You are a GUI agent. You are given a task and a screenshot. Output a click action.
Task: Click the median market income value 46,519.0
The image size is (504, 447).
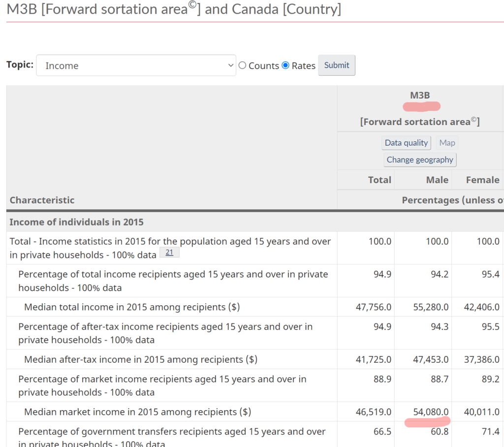point(374,412)
